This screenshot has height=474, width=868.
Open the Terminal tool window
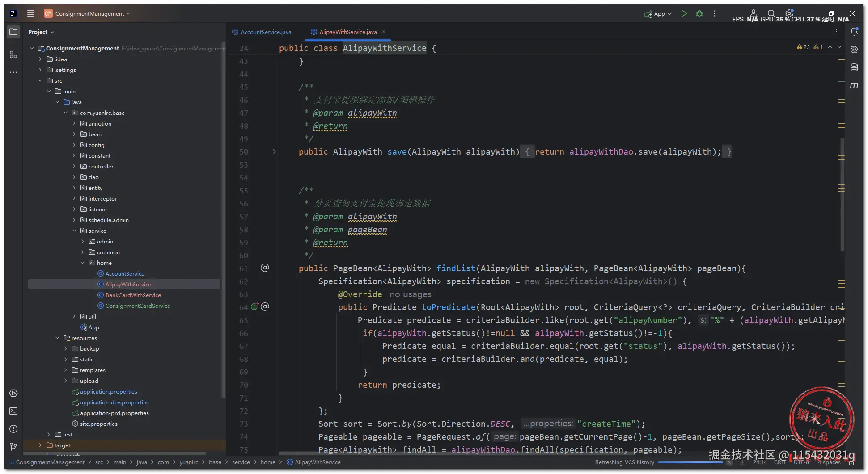[x=13, y=411]
